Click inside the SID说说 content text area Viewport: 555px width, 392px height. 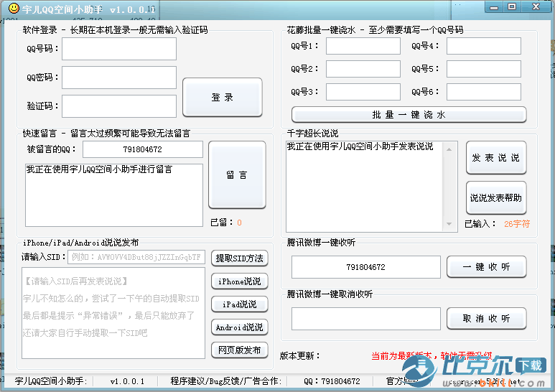tap(113, 313)
